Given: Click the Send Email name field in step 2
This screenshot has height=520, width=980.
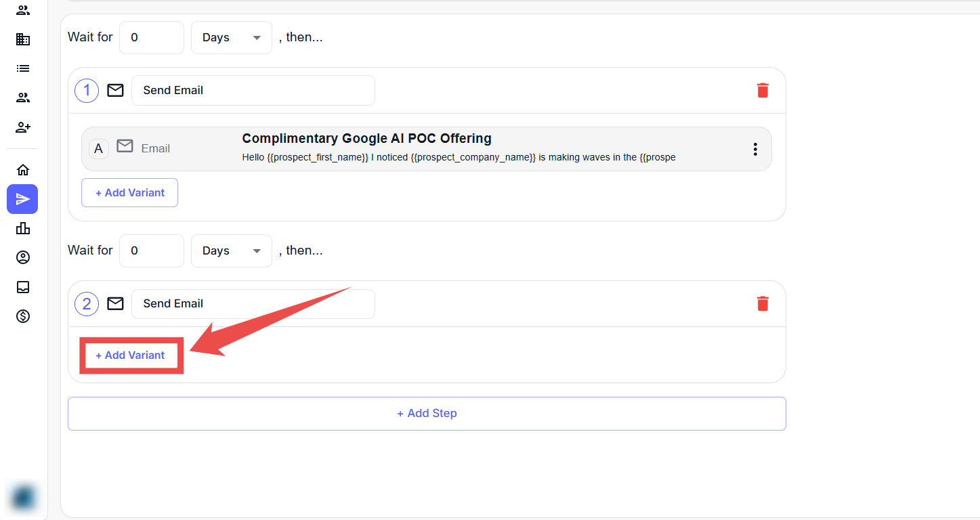Looking at the screenshot, I should pos(253,303).
